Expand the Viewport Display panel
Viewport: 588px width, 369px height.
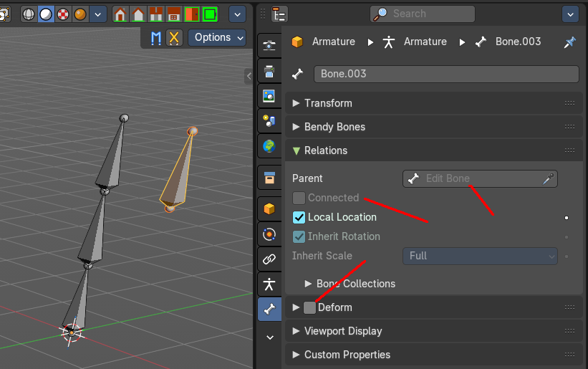click(x=296, y=331)
